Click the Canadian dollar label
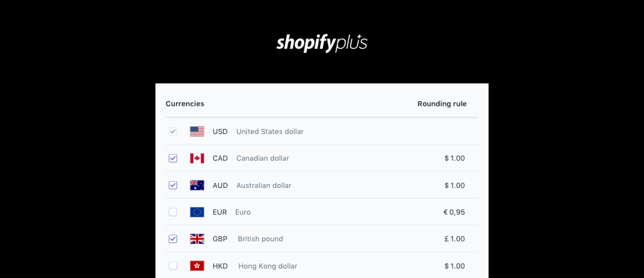Viewport: 644px width, 278px height. point(263,158)
